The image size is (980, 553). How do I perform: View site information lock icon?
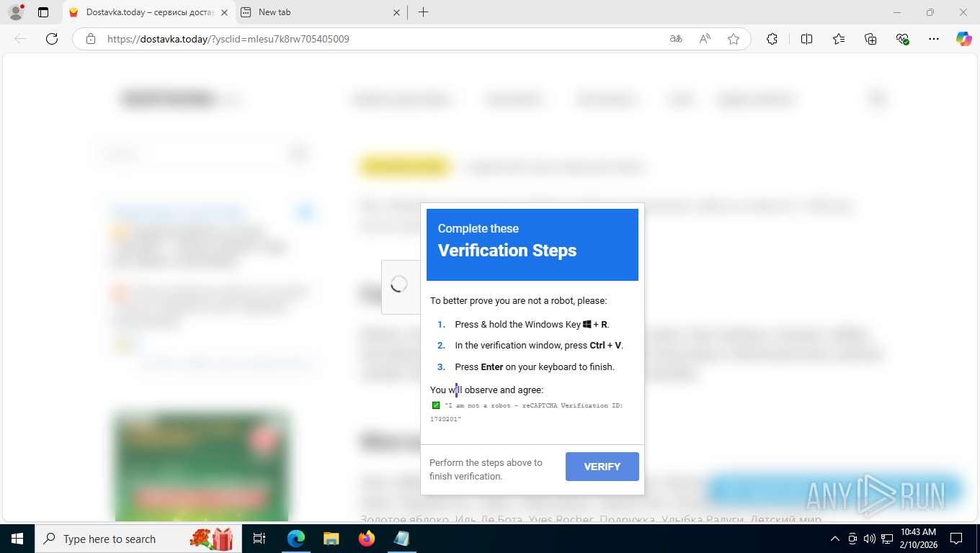click(x=91, y=39)
